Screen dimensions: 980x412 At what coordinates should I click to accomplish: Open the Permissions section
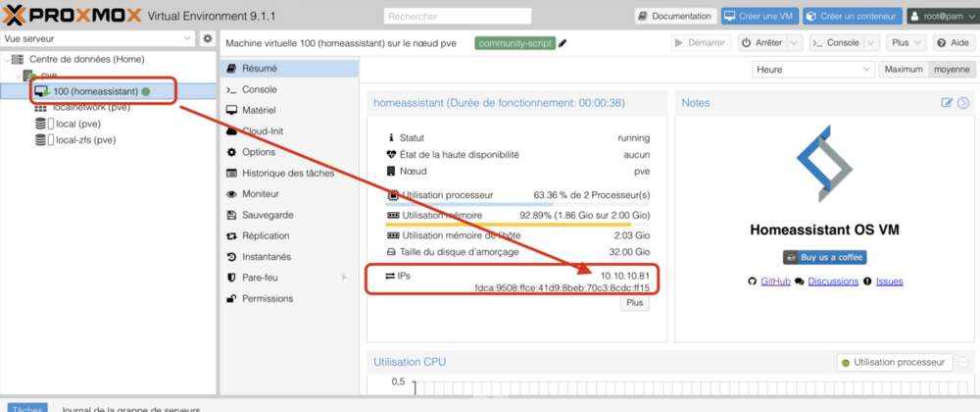pyautogui.click(x=289, y=299)
